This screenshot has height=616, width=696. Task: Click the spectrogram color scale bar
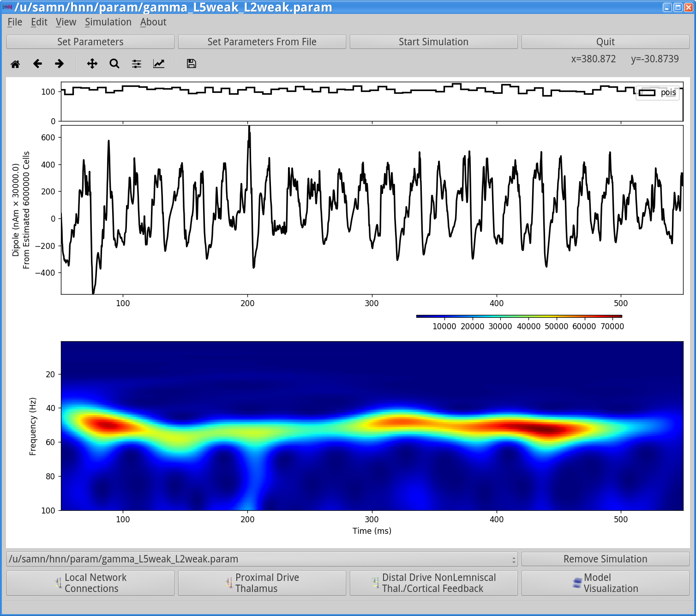(x=519, y=316)
